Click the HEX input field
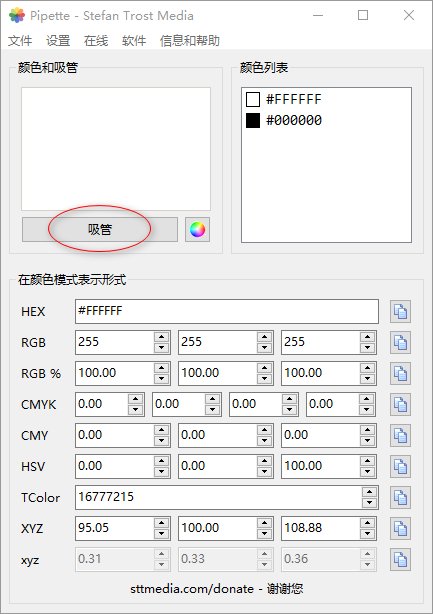433x614 pixels. click(227, 312)
